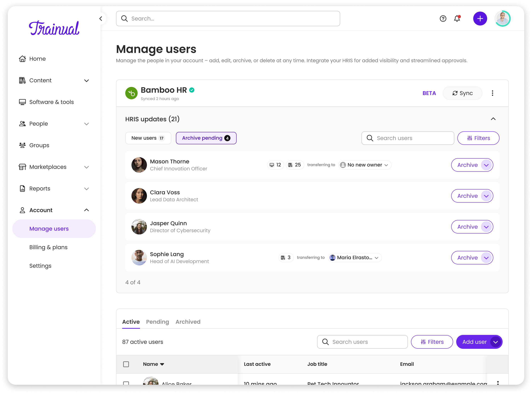
Task: Archive Sophie Lang
Action: pyautogui.click(x=467, y=258)
